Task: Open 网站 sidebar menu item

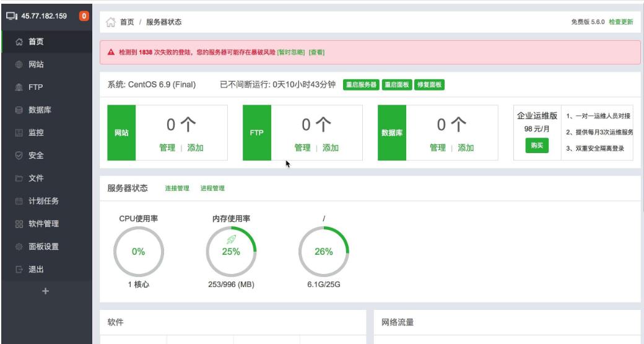Action: point(47,64)
